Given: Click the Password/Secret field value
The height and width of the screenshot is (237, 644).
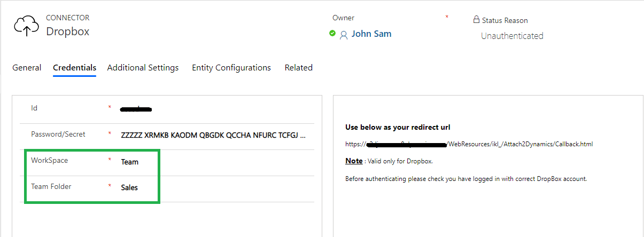Looking at the screenshot, I should (213, 135).
